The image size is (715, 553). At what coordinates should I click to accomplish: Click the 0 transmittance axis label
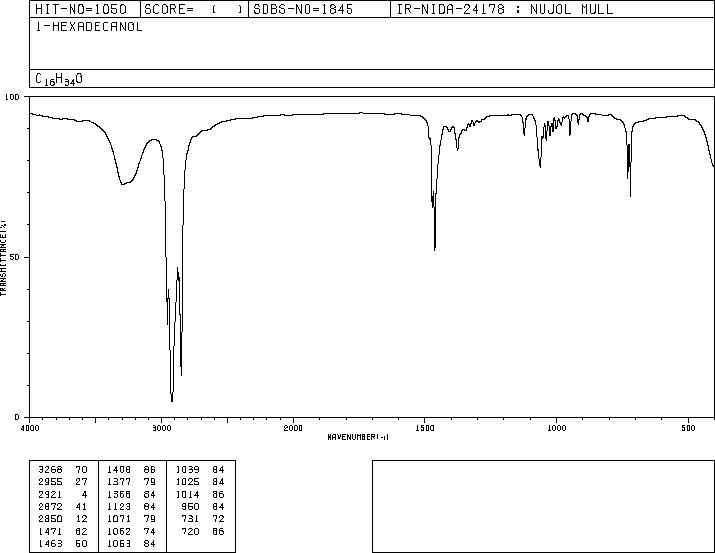17,417
